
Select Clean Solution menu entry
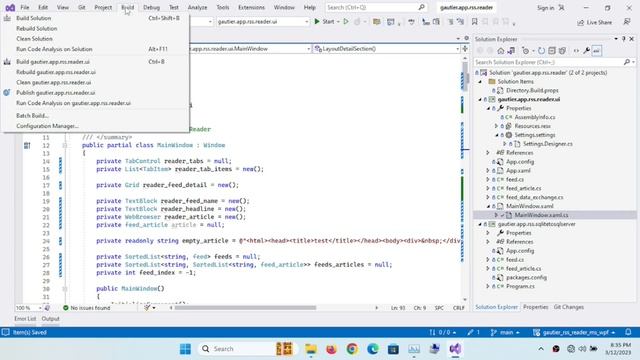tap(95, 39)
